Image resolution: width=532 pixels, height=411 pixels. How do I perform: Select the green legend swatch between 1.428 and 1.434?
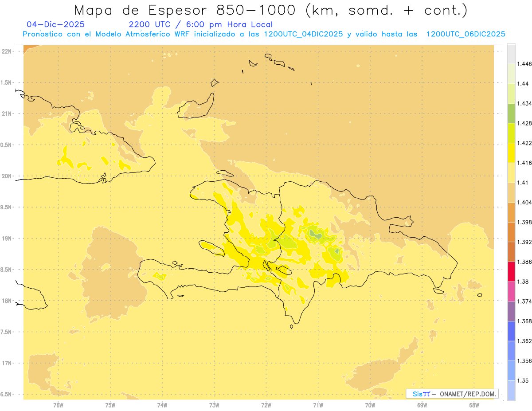click(511, 113)
